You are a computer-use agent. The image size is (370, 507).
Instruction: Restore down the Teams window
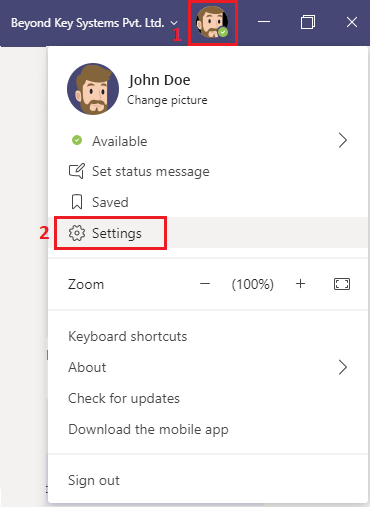click(x=308, y=22)
